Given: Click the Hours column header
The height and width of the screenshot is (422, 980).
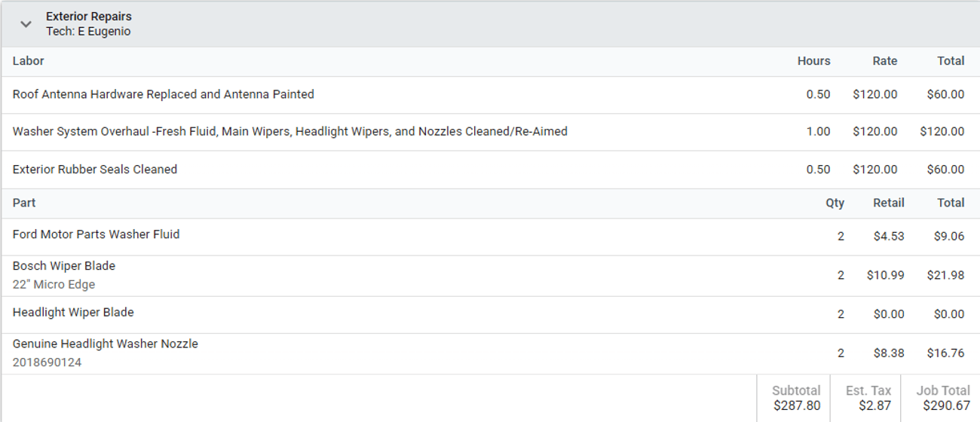Looking at the screenshot, I should (814, 61).
